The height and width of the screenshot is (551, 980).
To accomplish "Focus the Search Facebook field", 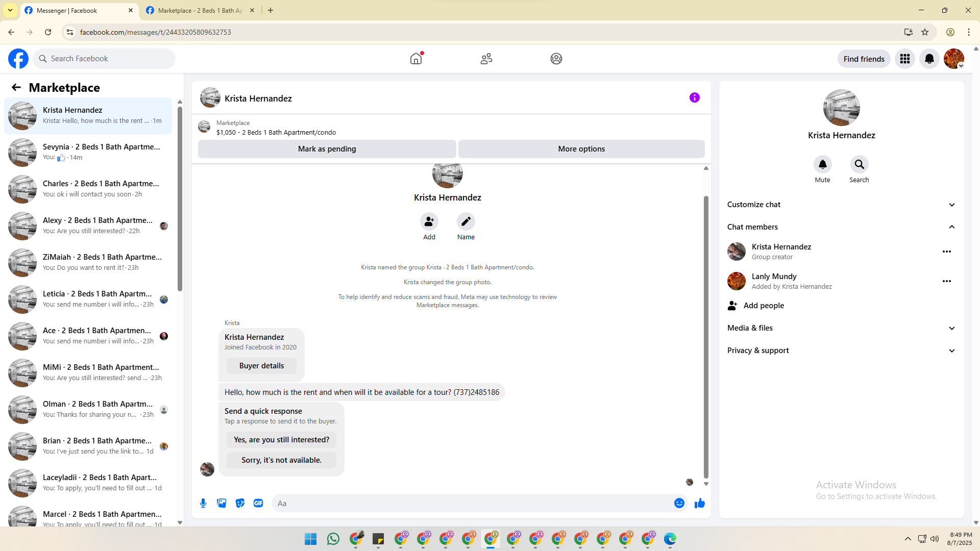I will (x=104, y=59).
